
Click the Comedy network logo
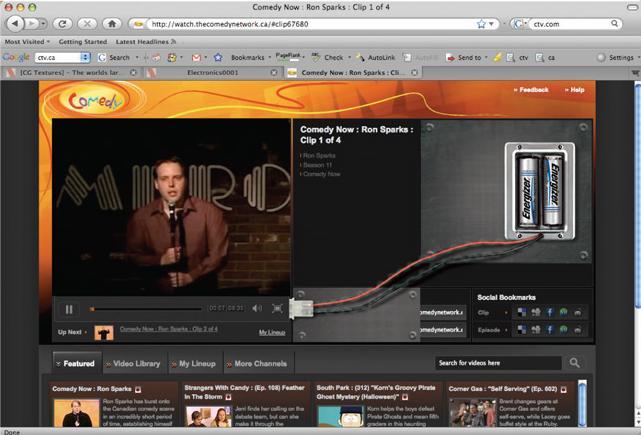click(94, 100)
